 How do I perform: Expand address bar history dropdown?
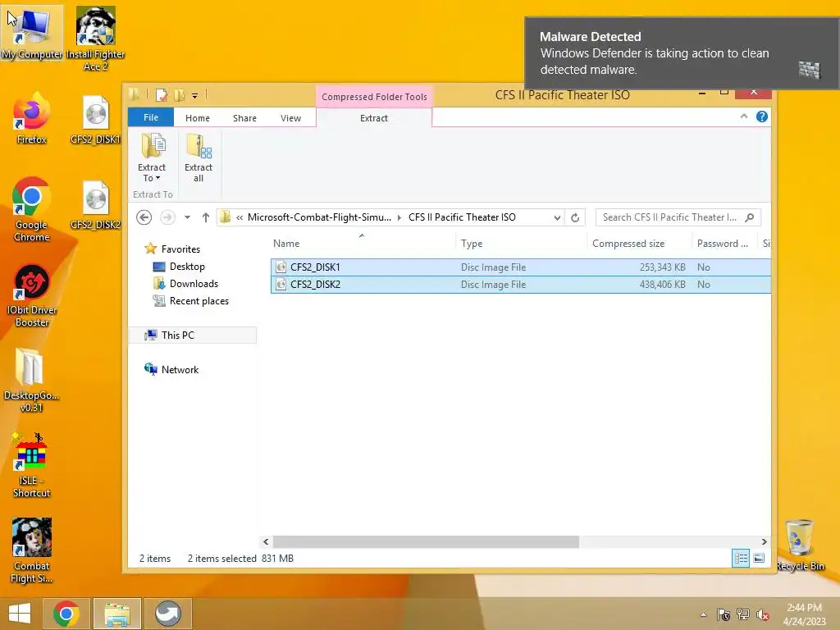coord(557,217)
